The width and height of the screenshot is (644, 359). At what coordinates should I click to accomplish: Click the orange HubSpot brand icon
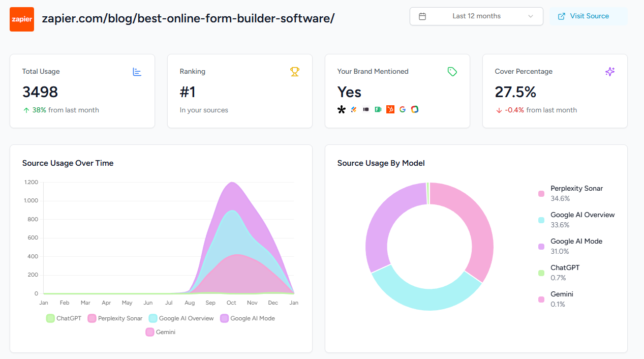(x=390, y=109)
